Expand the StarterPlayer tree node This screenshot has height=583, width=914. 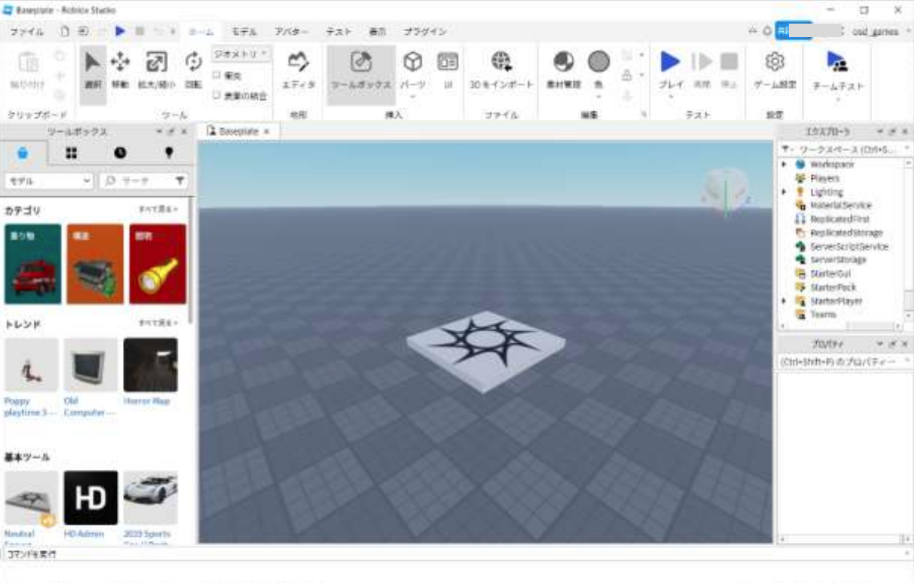click(x=784, y=301)
